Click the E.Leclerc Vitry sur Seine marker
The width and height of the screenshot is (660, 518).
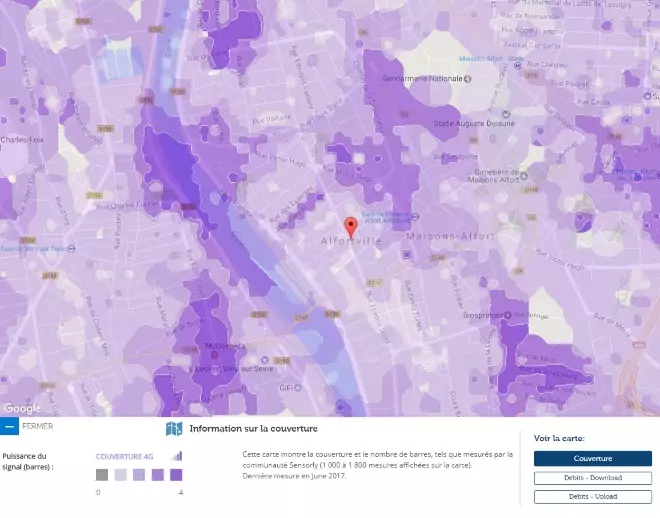265,360
